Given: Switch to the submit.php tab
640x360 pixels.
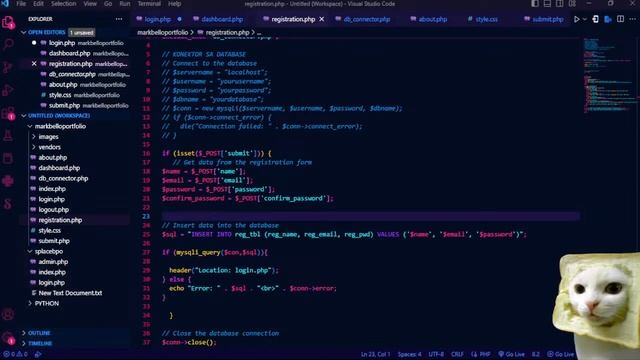Looking at the screenshot, I should click(x=547, y=19).
